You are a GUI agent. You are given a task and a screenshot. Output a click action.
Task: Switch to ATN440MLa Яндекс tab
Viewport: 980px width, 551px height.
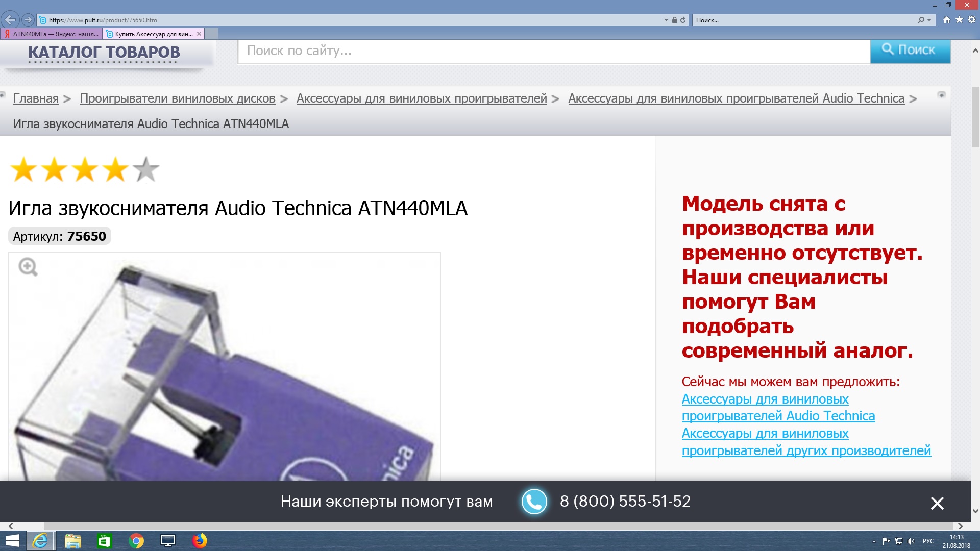[x=51, y=34]
